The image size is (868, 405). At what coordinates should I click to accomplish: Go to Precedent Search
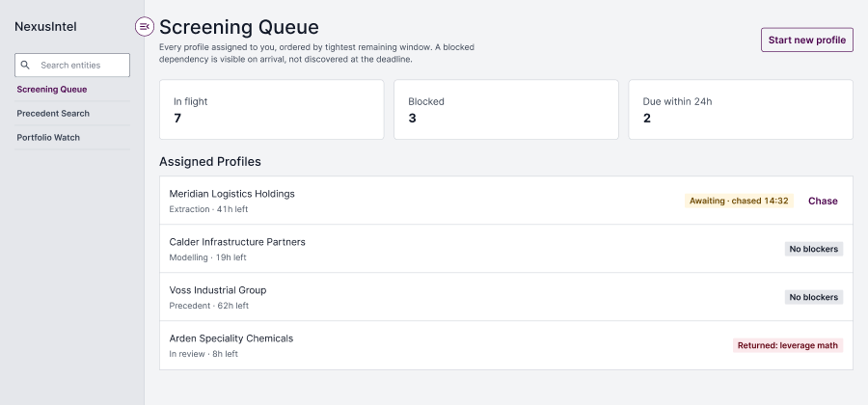coord(53,114)
